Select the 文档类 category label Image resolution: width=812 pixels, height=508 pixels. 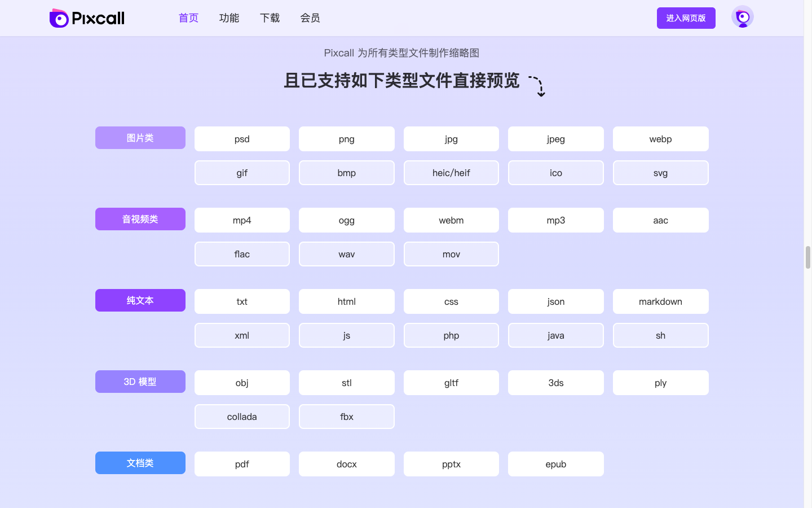[140, 462]
